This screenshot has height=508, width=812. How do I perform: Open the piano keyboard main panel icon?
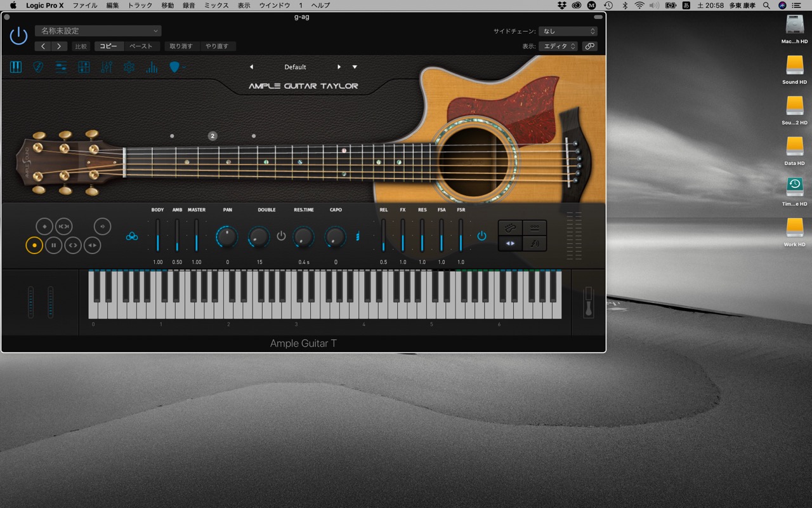pyautogui.click(x=16, y=67)
